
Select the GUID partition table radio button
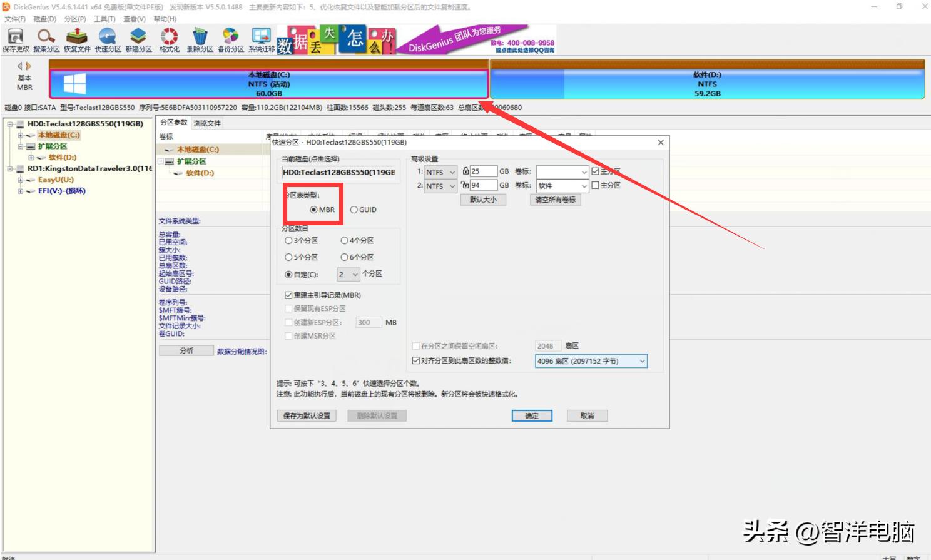tap(355, 210)
